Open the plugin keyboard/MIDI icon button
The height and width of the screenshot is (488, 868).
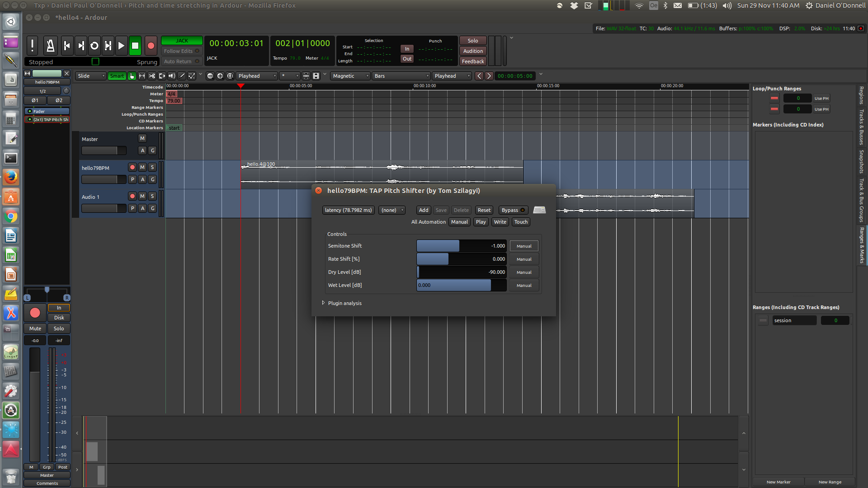point(539,210)
